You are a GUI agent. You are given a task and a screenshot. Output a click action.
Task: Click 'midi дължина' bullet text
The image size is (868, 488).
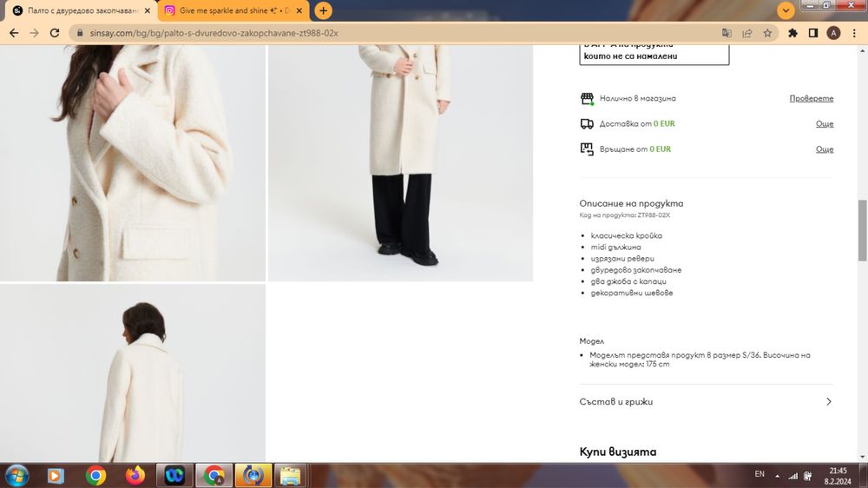point(615,247)
